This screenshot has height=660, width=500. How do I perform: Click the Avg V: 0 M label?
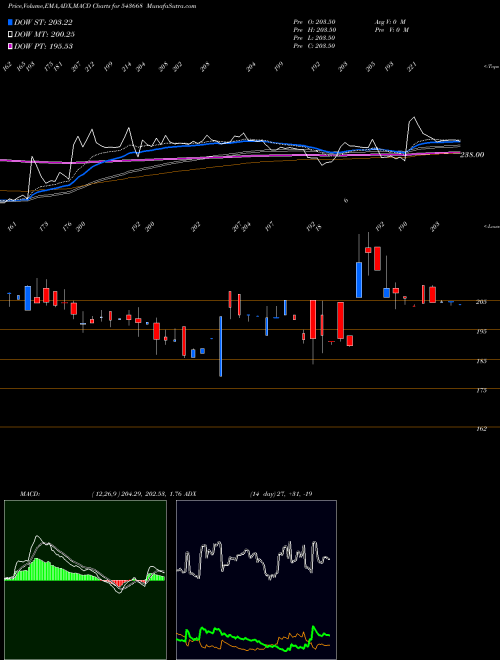click(x=390, y=22)
